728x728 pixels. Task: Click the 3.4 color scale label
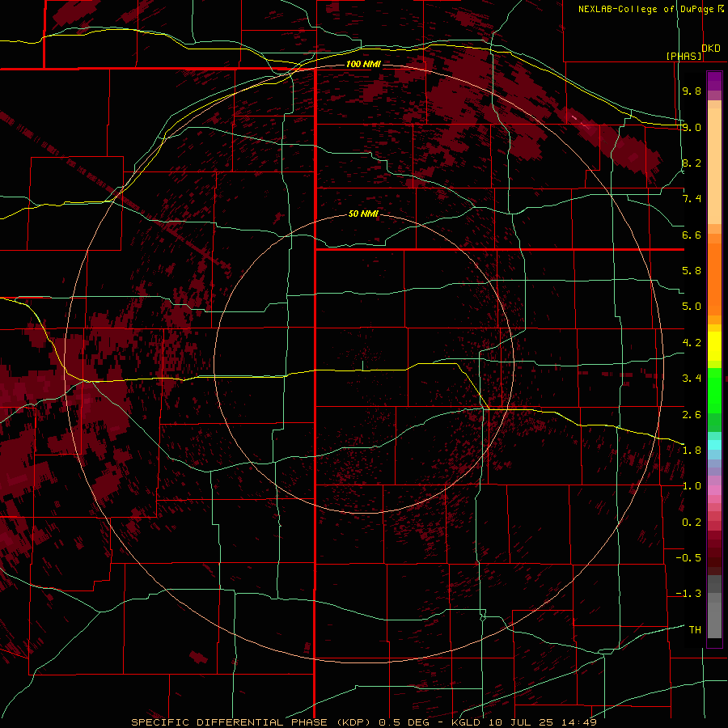tap(692, 379)
